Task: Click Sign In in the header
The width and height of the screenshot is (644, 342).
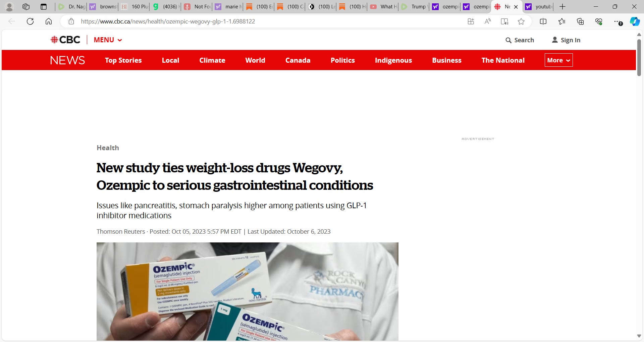Action: [566, 40]
